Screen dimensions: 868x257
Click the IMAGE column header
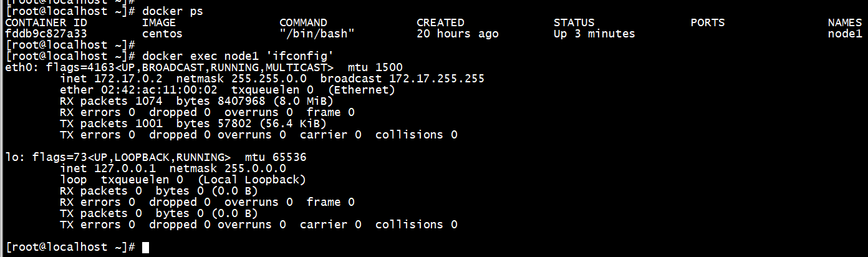159,22
